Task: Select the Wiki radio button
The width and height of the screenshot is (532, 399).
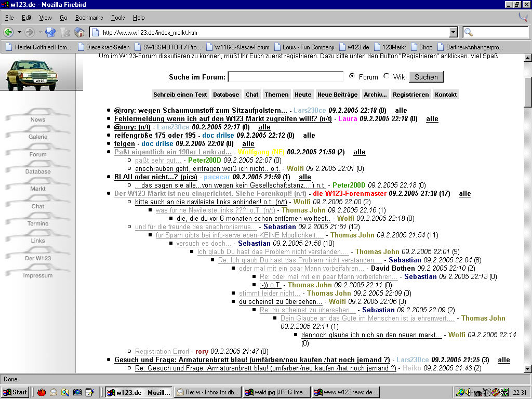Action: pos(386,76)
